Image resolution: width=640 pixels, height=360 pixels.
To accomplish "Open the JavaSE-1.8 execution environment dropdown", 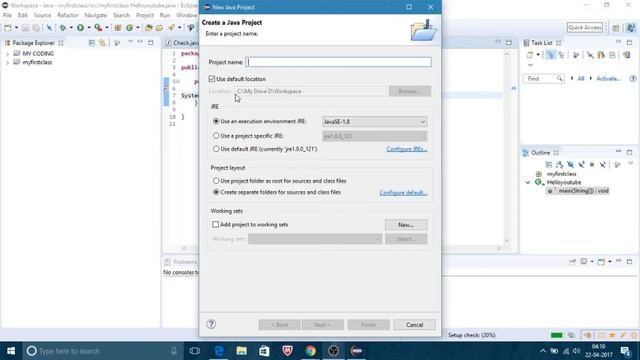I will (374, 122).
